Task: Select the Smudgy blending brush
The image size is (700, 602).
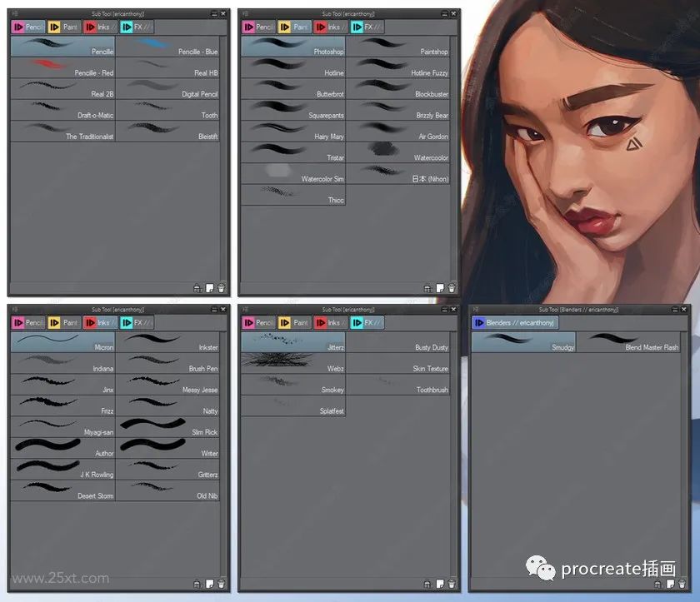Action: tap(522, 342)
